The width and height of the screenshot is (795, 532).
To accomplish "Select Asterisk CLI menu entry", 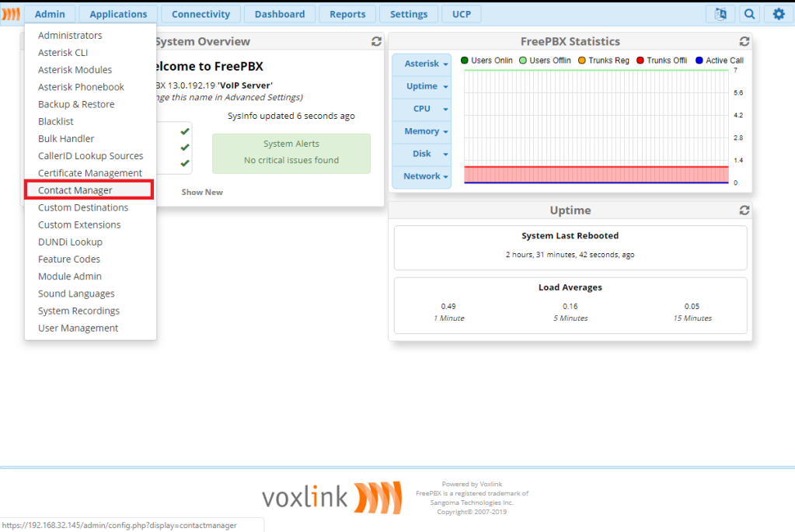I will click(x=90, y=53).
